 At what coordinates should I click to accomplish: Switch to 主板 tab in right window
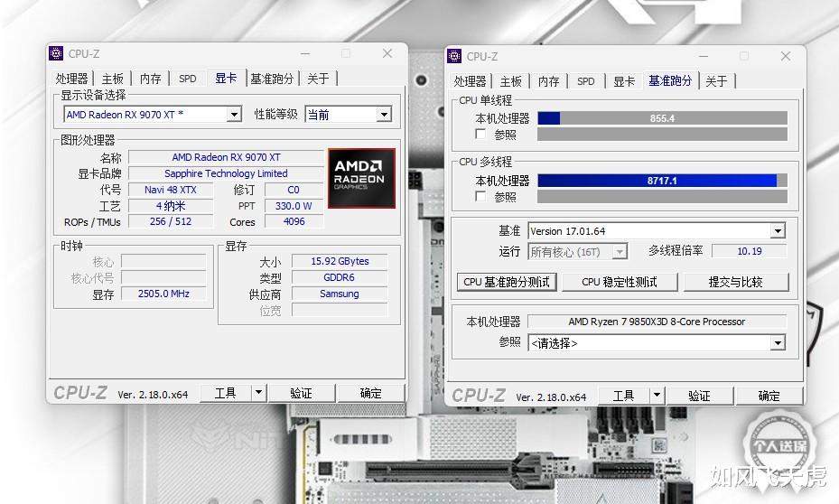click(510, 81)
